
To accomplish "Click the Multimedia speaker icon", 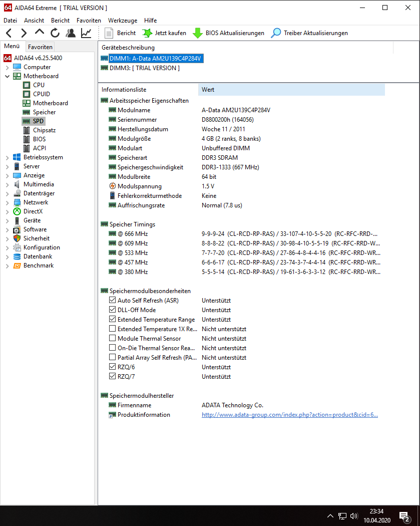I will coord(17,184).
